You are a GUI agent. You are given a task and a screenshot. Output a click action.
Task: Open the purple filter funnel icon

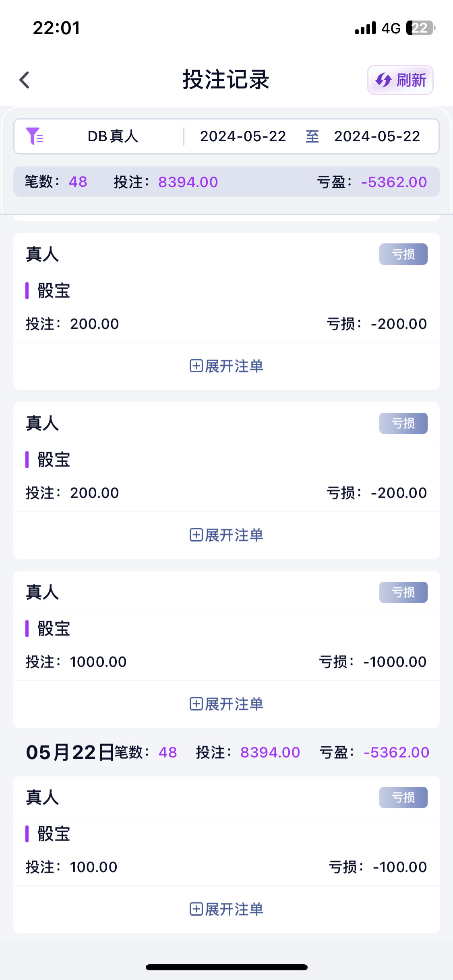[x=34, y=136]
